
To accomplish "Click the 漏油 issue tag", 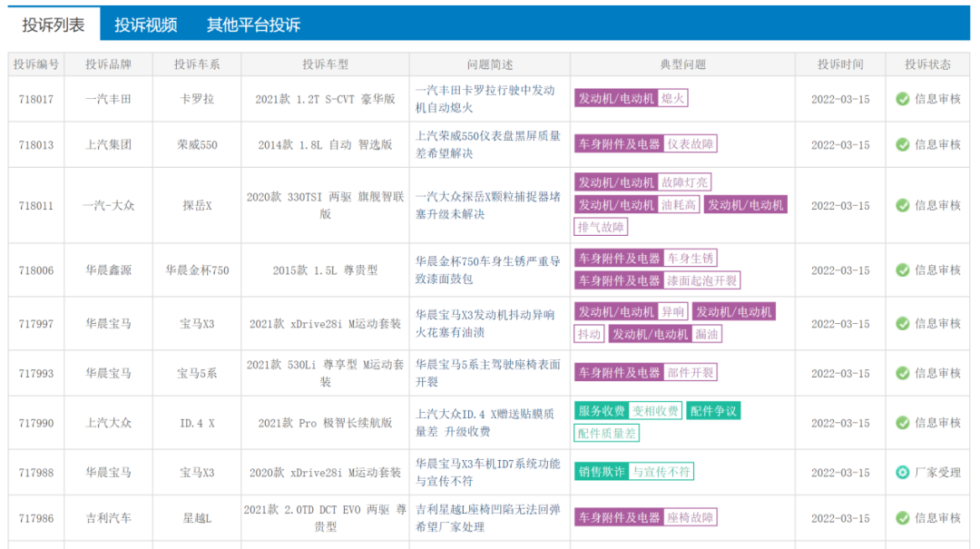I will point(707,335).
